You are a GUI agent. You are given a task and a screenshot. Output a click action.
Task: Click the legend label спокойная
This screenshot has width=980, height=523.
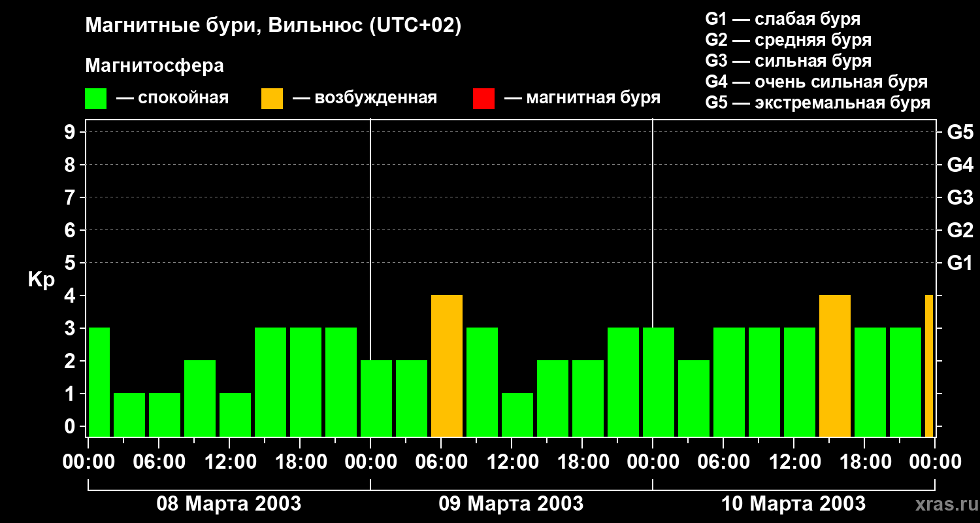coord(183,99)
